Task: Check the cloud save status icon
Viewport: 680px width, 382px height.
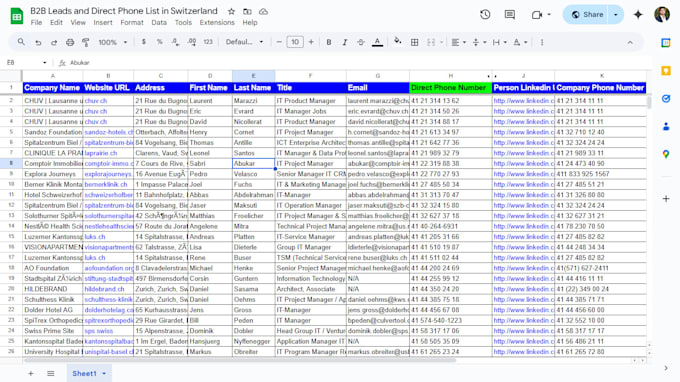Action: tap(263, 12)
